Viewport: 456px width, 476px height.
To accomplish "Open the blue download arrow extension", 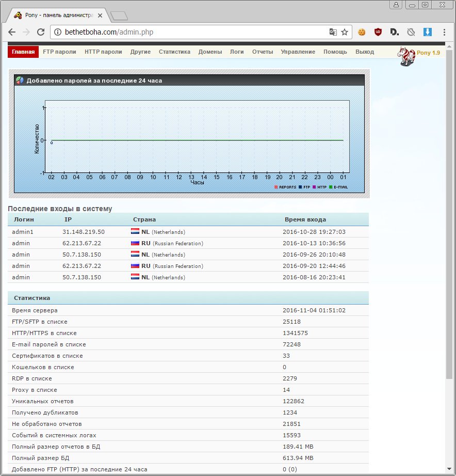I will [x=428, y=32].
